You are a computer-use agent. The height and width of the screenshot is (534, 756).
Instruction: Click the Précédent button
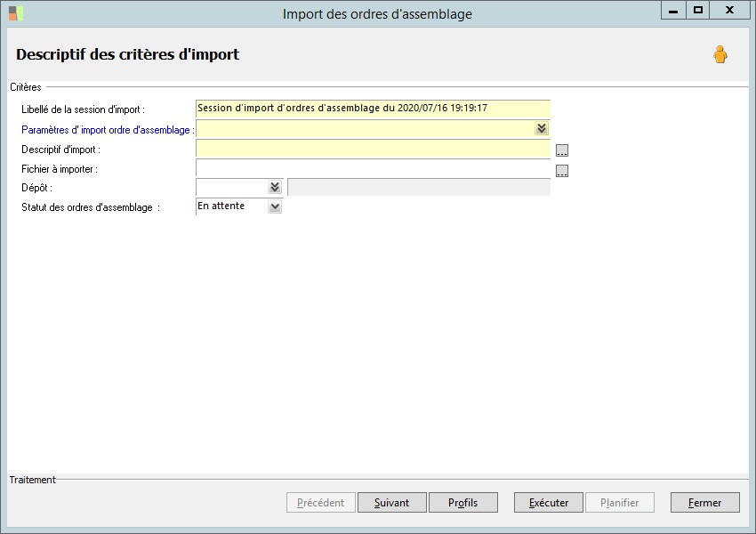click(x=320, y=503)
